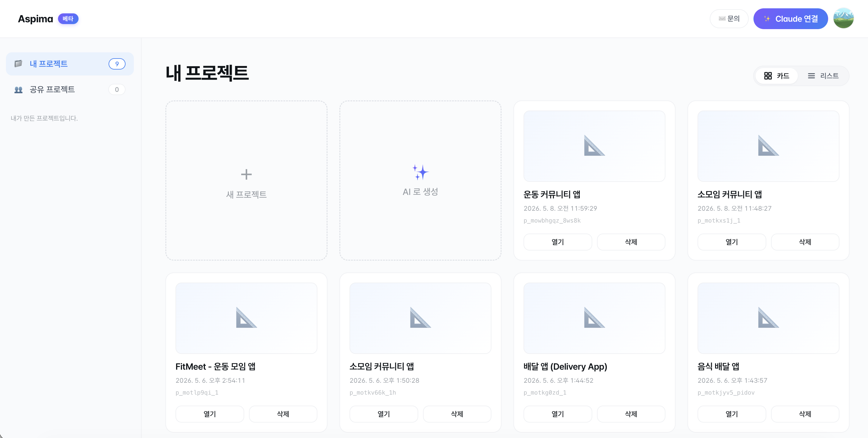Click the plus icon for new project

click(x=246, y=174)
